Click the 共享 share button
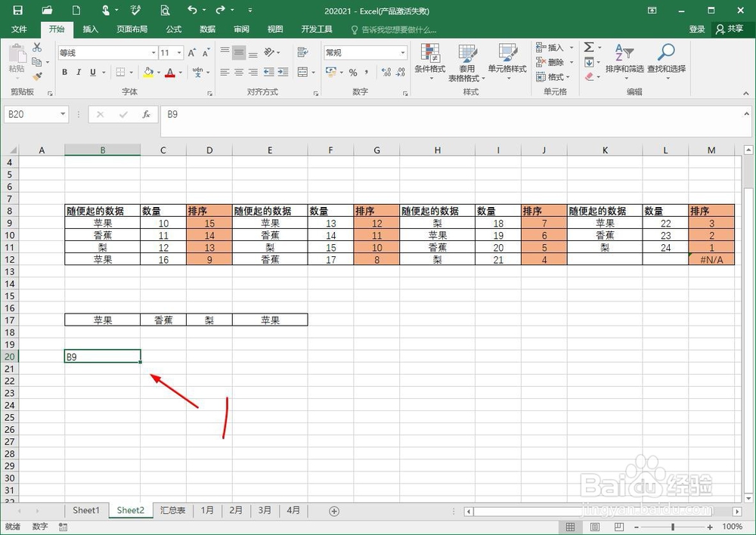Viewport: 756px width, 535px height. (x=730, y=29)
